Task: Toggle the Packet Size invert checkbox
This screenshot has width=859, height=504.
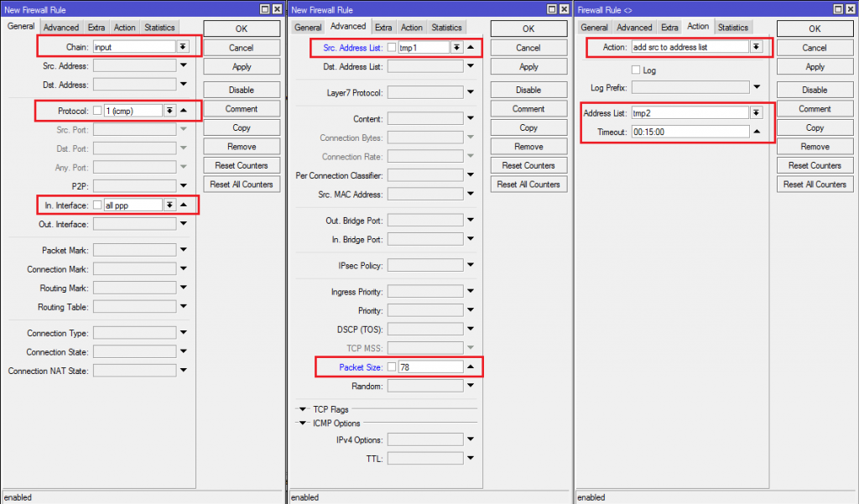Action: click(x=392, y=367)
